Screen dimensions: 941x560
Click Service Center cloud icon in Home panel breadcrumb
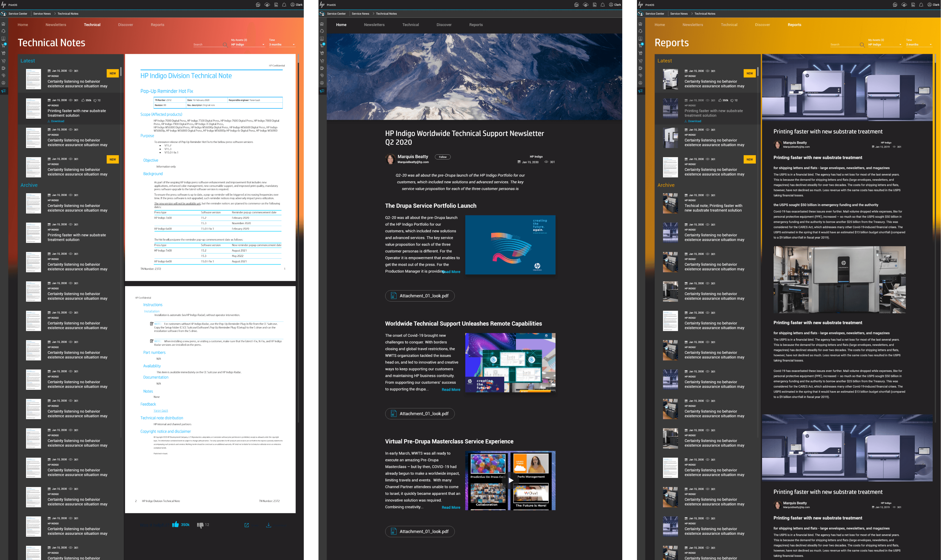(322, 14)
